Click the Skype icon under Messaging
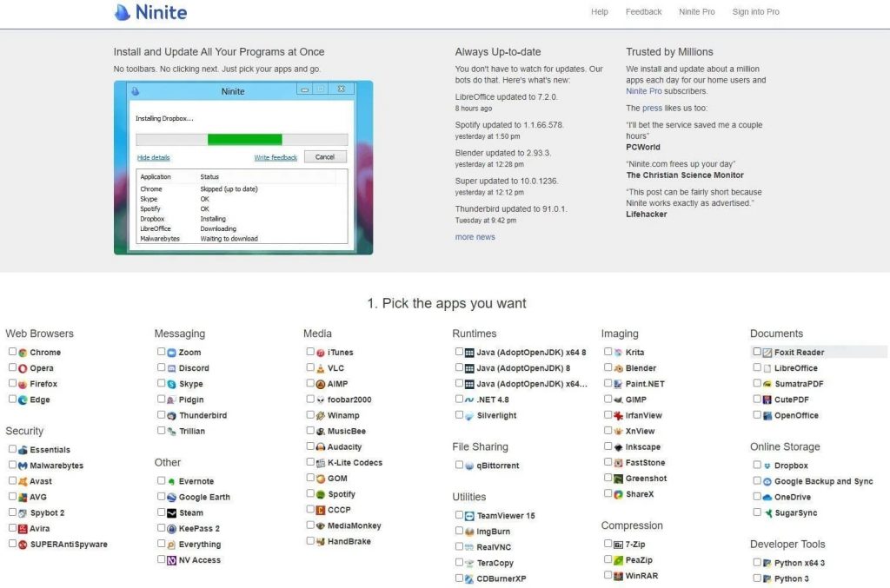 click(171, 384)
